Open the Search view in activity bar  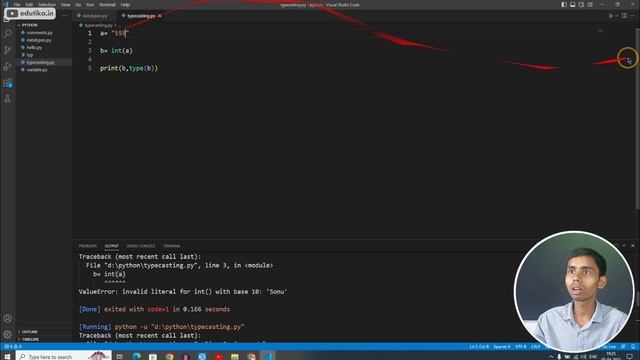(x=8, y=33)
